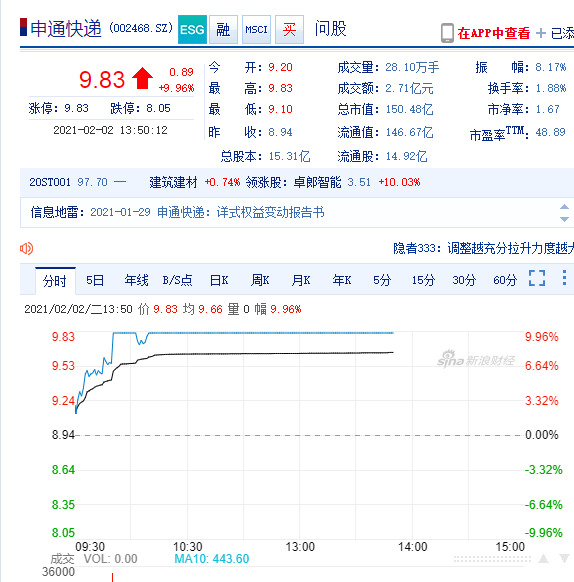Image resolution: width=574 pixels, height=582 pixels.
Task: Switch to the 周K chart tab
Action: [260, 280]
